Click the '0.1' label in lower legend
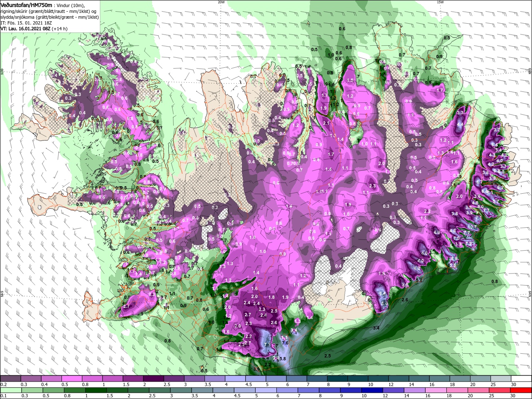 point(4,396)
